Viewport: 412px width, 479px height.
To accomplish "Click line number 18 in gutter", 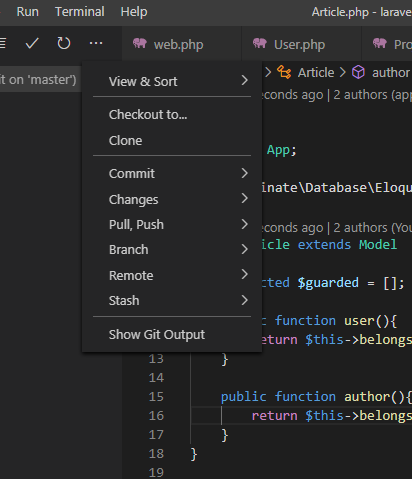I will 156,454.
